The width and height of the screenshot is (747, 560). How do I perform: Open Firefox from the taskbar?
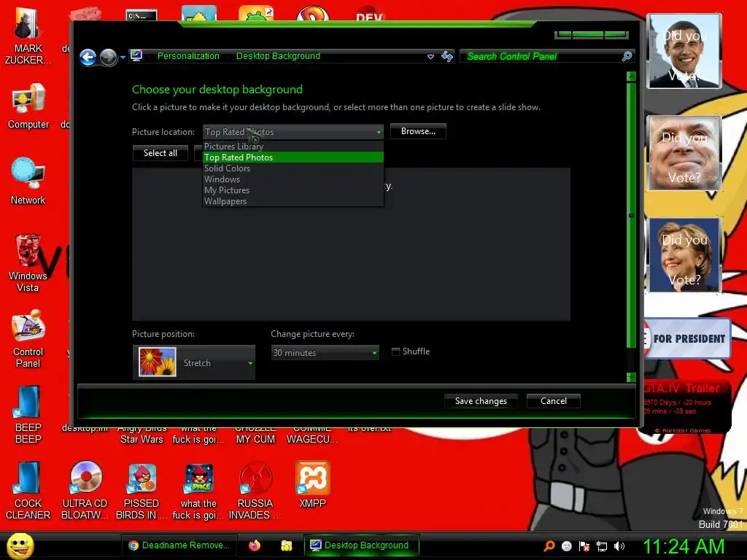(x=255, y=545)
